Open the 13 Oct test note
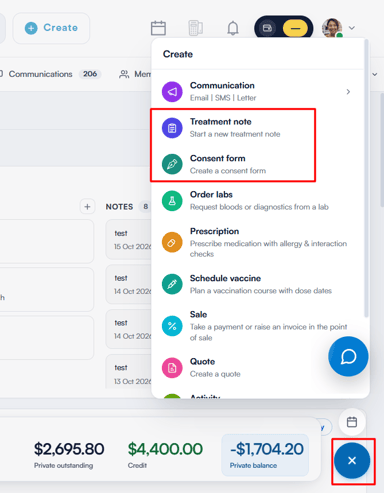The width and height of the screenshot is (384, 493). point(129,372)
